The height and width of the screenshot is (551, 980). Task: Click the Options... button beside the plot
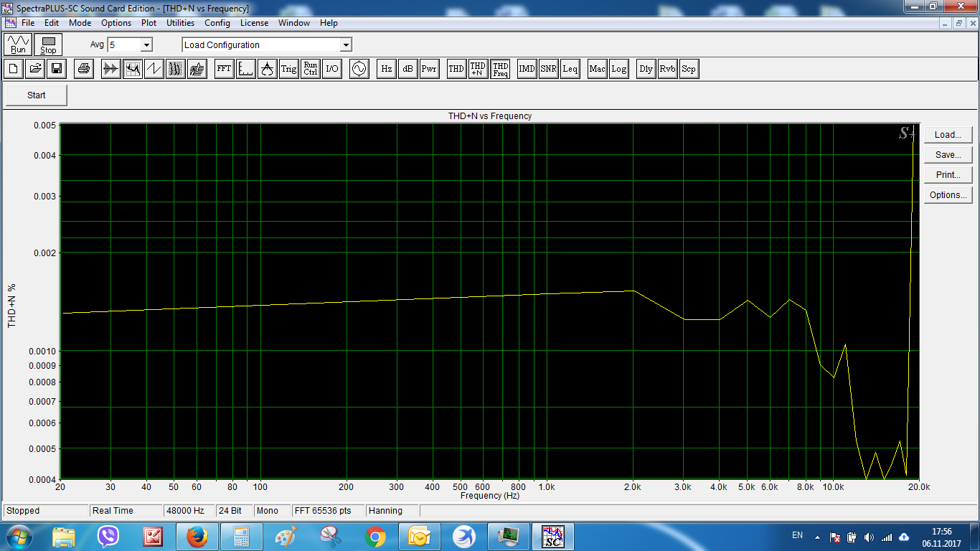pos(948,195)
